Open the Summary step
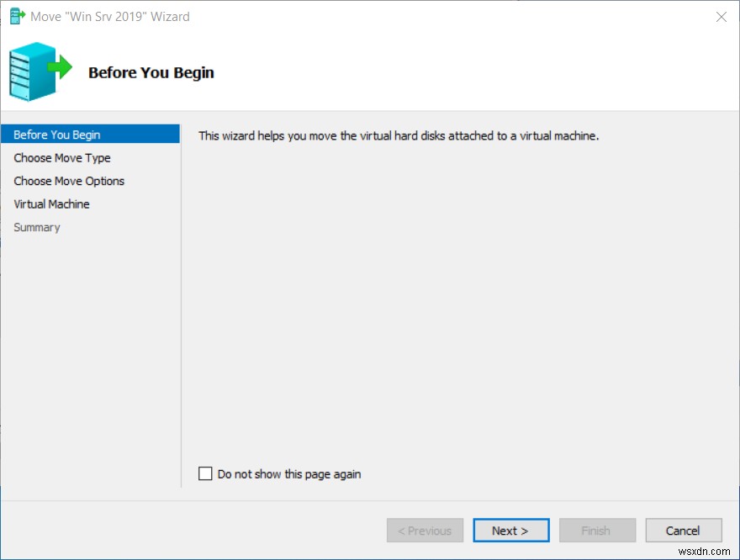This screenshot has height=560, width=740. (37, 227)
